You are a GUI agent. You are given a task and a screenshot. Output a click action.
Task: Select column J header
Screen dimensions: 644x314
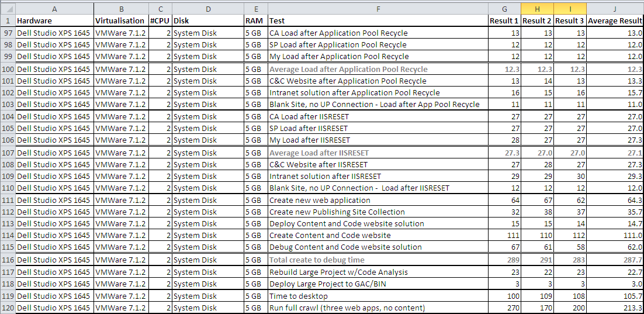(x=615, y=9)
